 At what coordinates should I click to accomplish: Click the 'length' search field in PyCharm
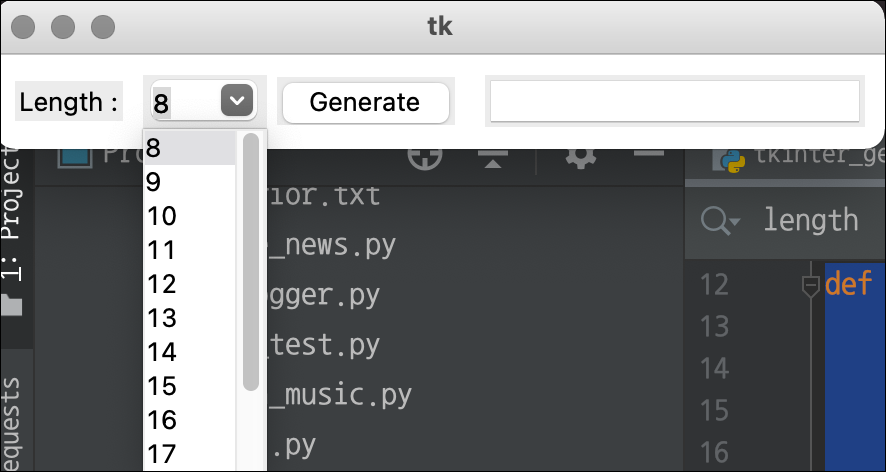click(x=810, y=220)
